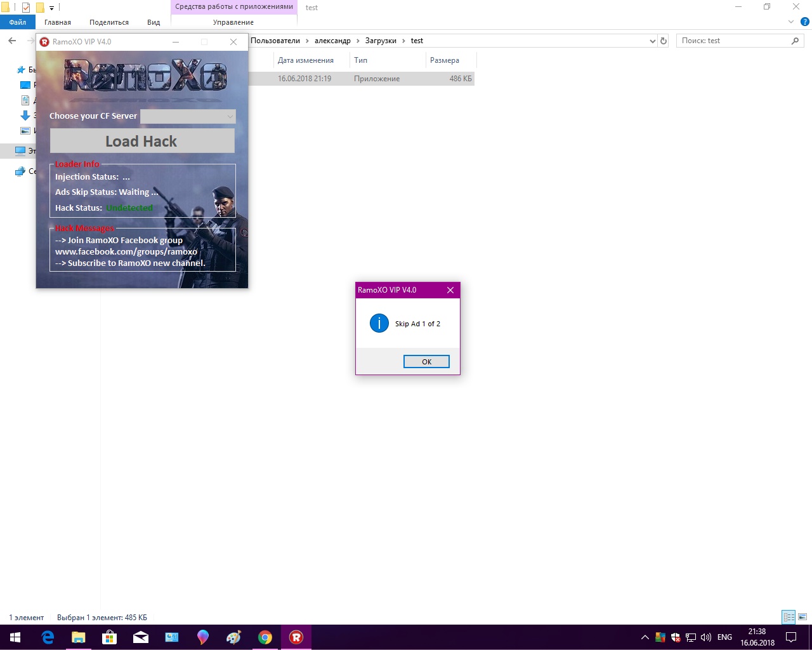
Task: Click the Quick access star icon
Action: coord(21,70)
